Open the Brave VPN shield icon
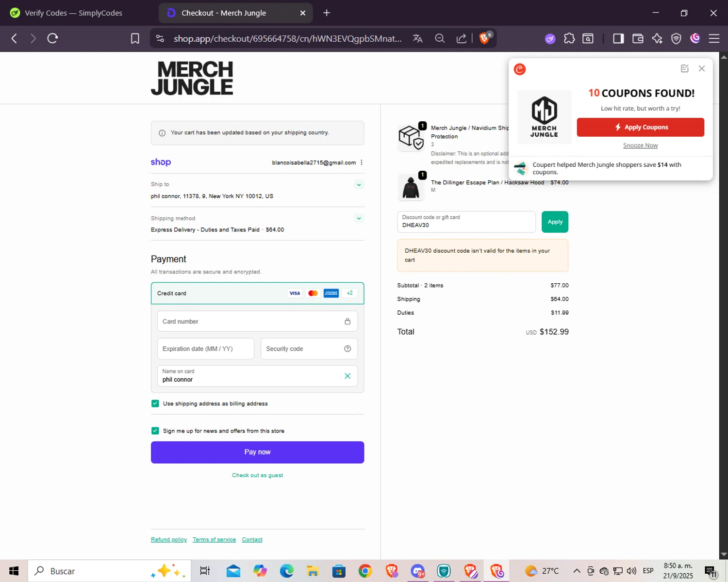The width and height of the screenshot is (728, 582). (x=676, y=38)
